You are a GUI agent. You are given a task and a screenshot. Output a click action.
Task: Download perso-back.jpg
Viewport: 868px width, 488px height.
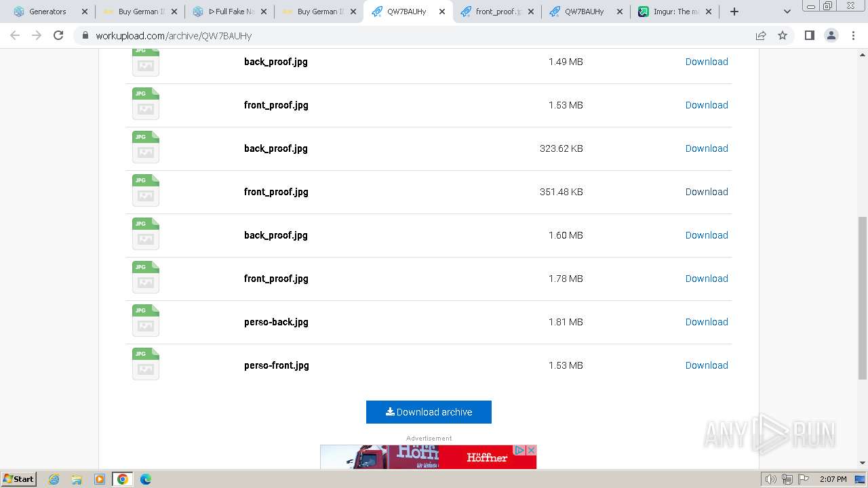[707, 322]
